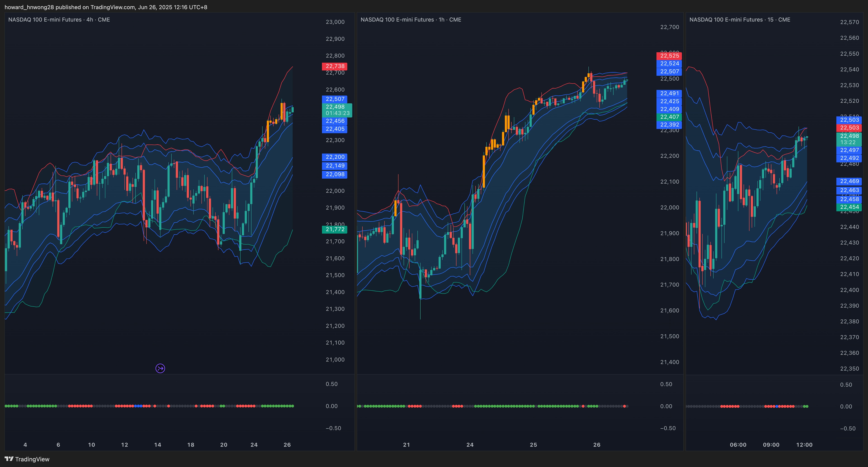This screenshot has height=467, width=868.
Task: Click the purple go-to-date icon on 4h chart
Action: pyautogui.click(x=160, y=368)
